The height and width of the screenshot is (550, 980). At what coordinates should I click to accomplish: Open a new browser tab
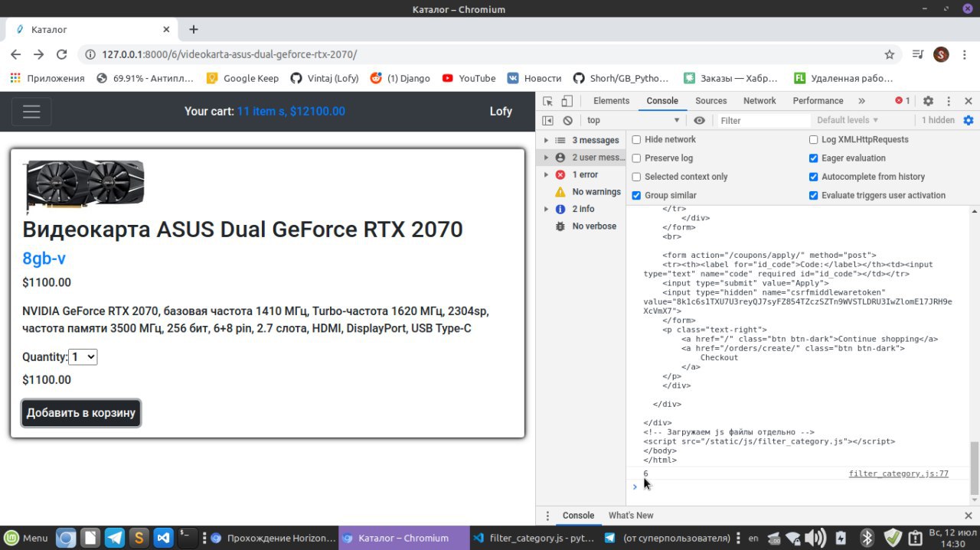click(194, 29)
